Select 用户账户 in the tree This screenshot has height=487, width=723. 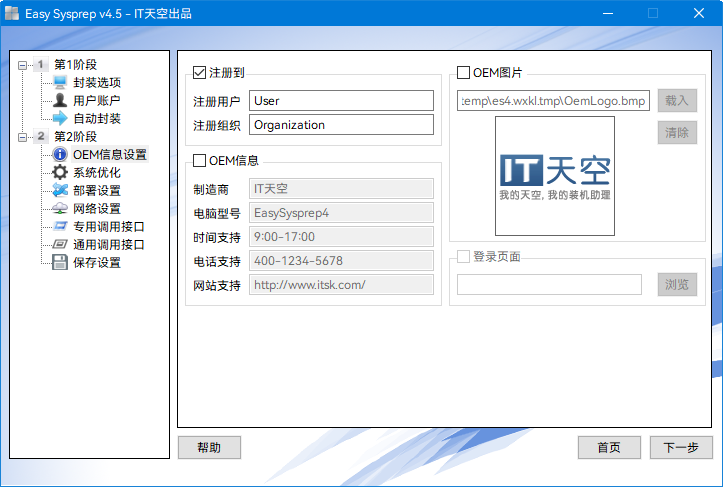(97, 100)
